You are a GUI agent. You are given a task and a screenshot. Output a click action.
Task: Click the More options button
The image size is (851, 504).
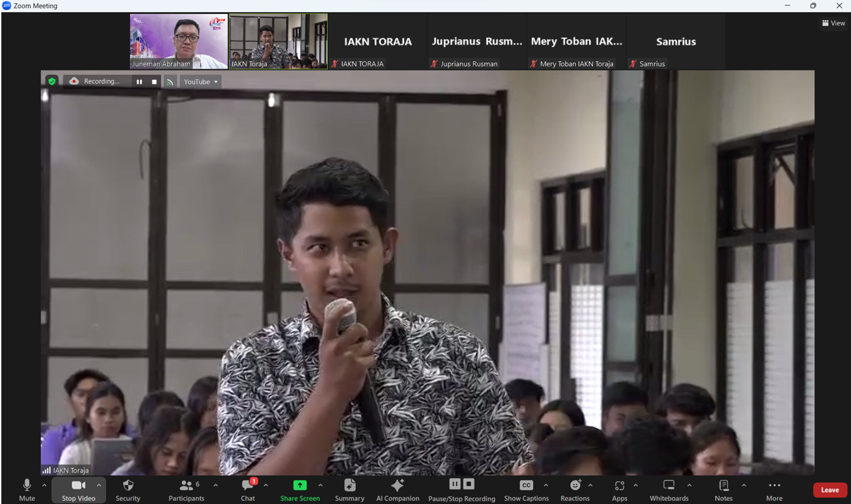(x=774, y=489)
